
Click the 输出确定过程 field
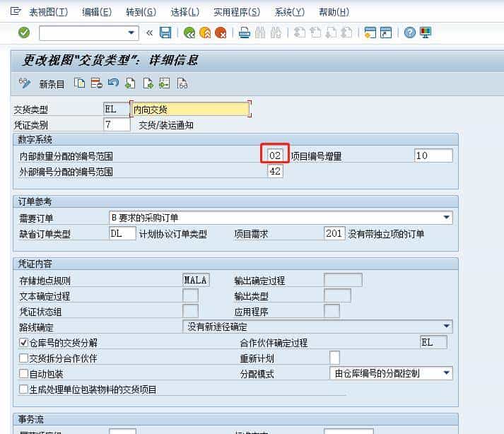pos(344,280)
